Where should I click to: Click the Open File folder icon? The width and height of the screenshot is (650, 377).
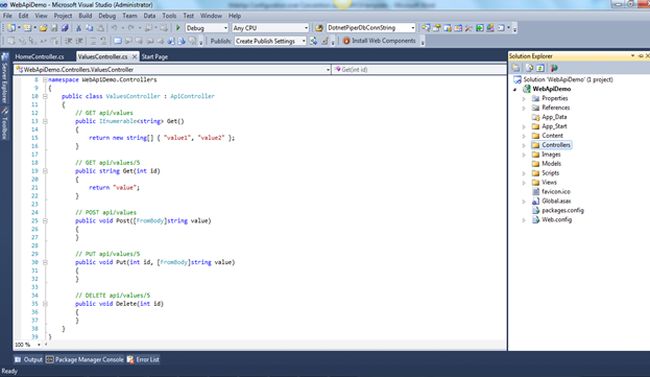pos(43,28)
